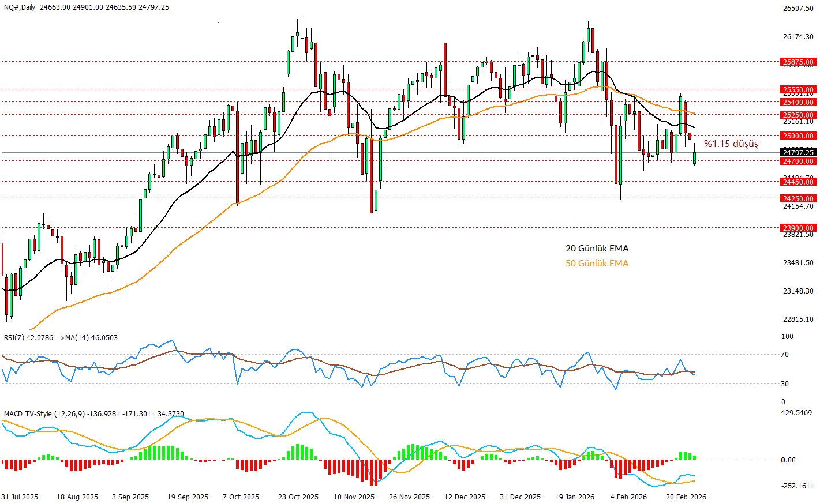
Task: Click the orange '50 Günlük EMA' legend text
Action: [x=597, y=264]
